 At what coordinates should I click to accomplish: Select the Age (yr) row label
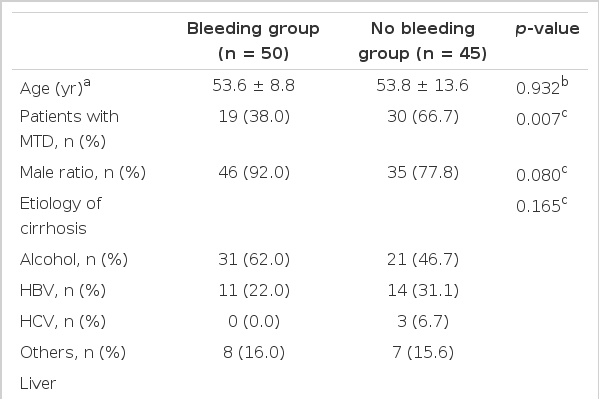tap(55, 87)
